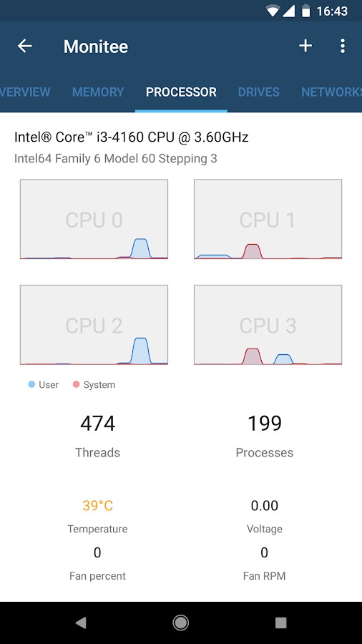Tap the Wi-Fi status icon
This screenshot has height=644, width=362.
coord(272,11)
